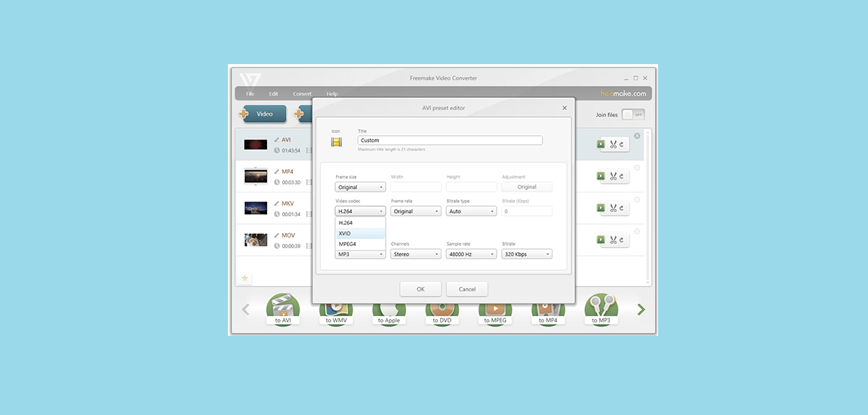
Task: Open the audio codec dropdown showing MP3
Action: (360, 254)
